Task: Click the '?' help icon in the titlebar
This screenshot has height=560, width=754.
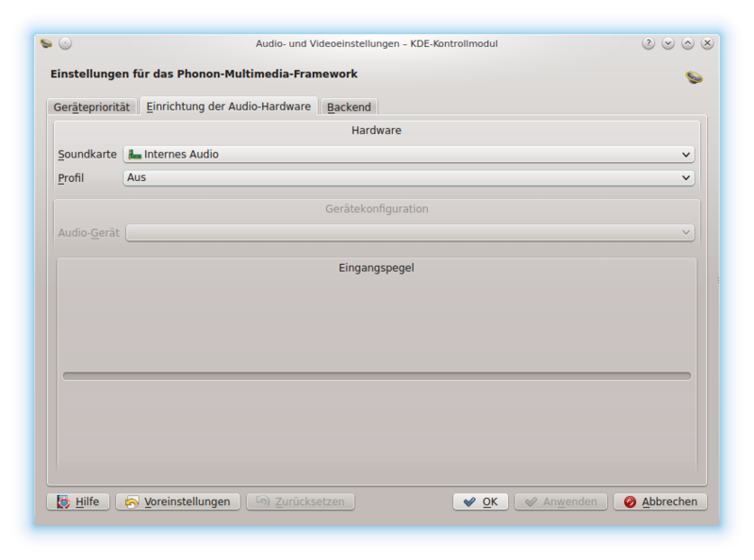Action: pos(648,41)
